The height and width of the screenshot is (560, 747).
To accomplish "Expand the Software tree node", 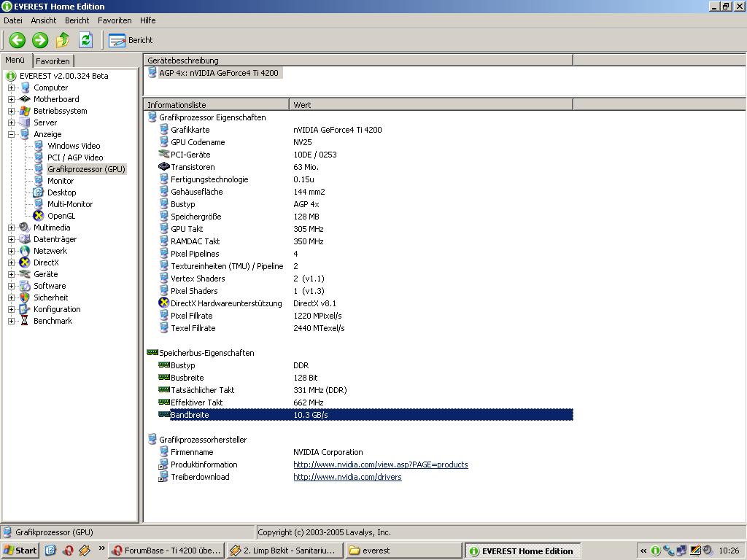I will coord(12,286).
